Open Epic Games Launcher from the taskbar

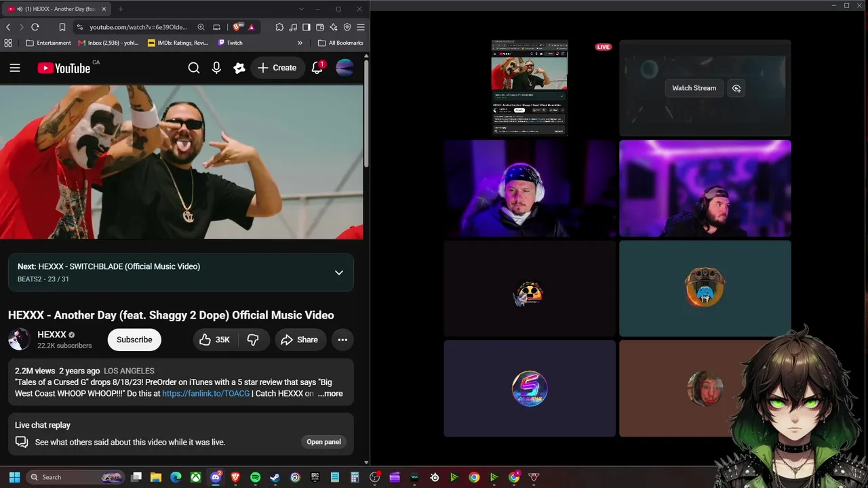click(315, 477)
